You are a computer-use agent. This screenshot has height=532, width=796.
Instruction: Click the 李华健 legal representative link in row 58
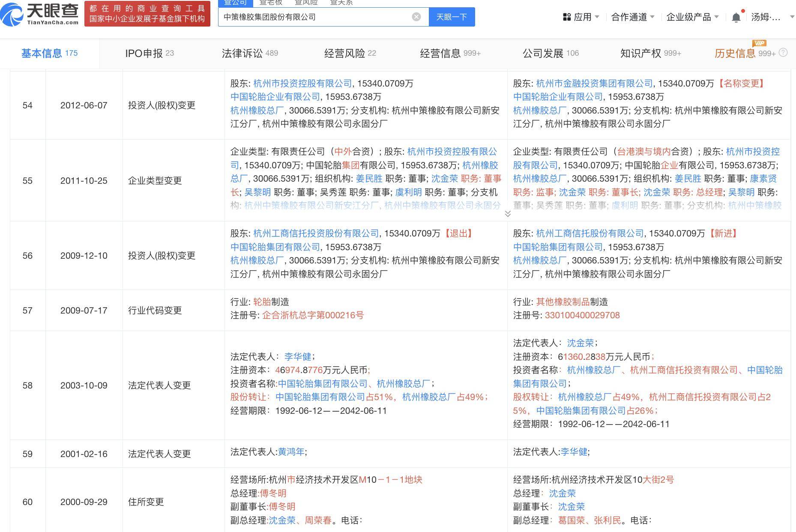[297, 356]
